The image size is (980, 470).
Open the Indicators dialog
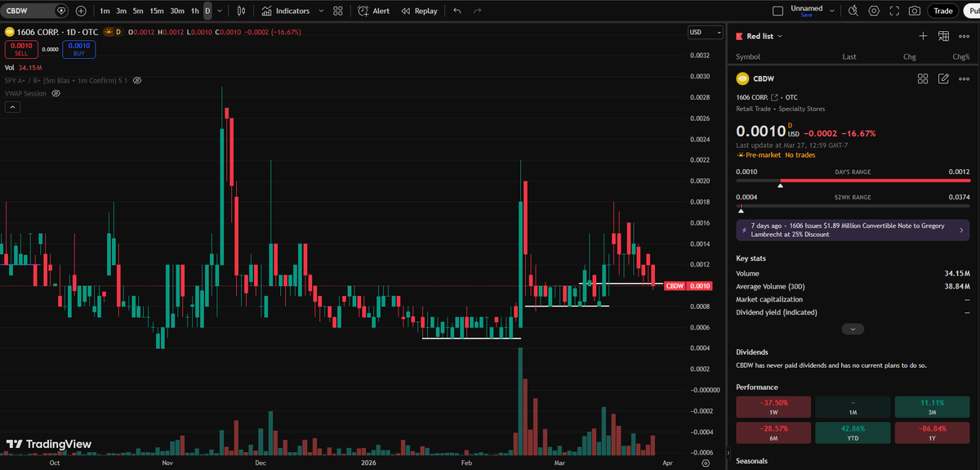click(x=286, y=11)
